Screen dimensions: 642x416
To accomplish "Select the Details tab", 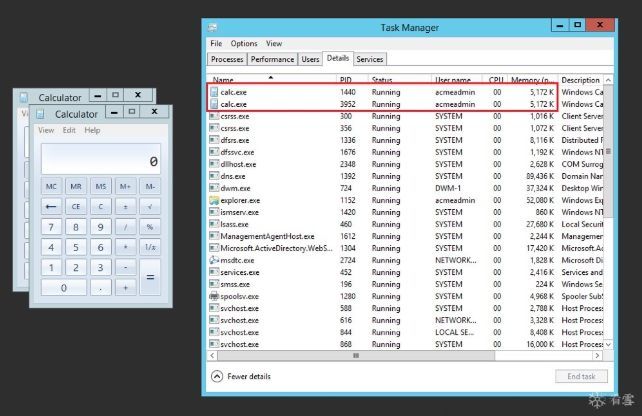I will [338, 58].
